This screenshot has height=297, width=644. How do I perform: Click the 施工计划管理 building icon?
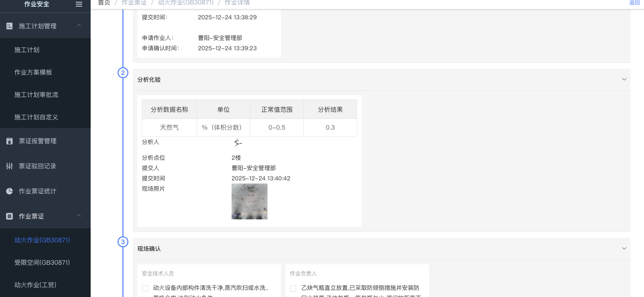coord(9,26)
